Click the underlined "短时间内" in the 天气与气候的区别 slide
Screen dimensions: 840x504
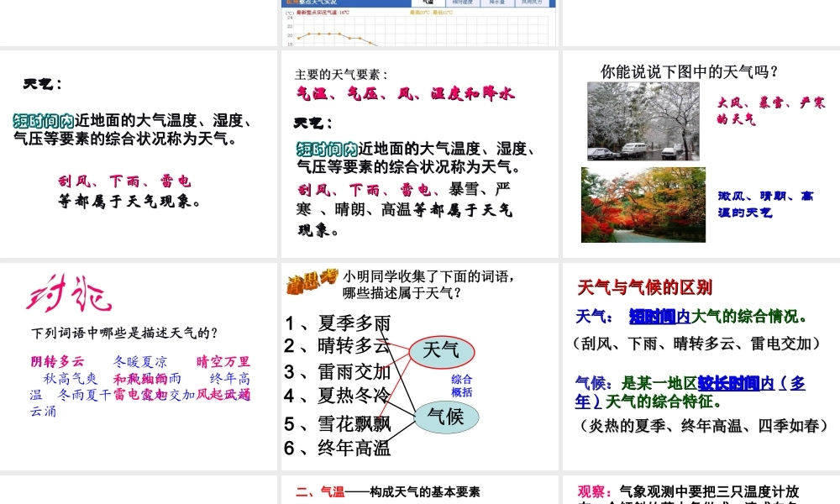coord(660,317)
